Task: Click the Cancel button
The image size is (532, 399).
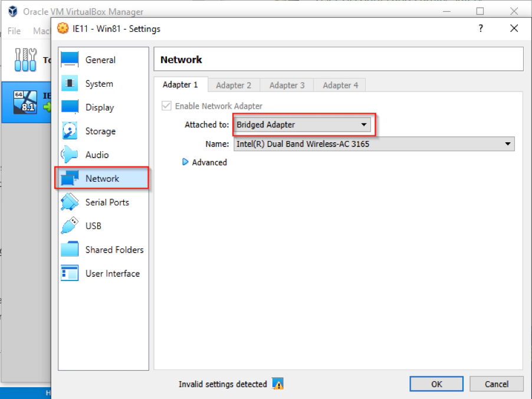Action: click(x=496, y=384)
